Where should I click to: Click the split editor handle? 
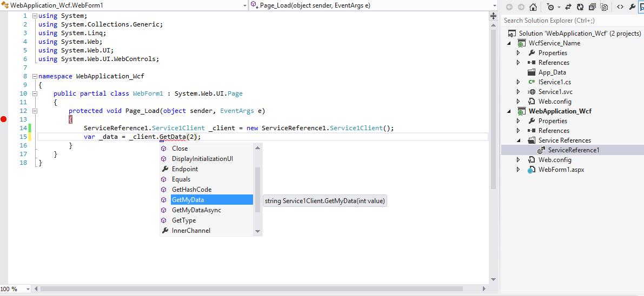[x=493, y=16]
